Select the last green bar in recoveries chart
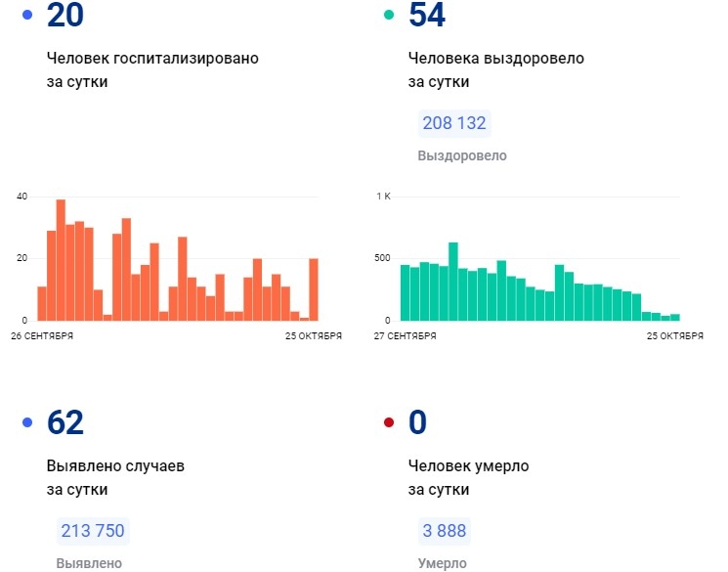This screenshot has width=728, height=572. (674, 317)
